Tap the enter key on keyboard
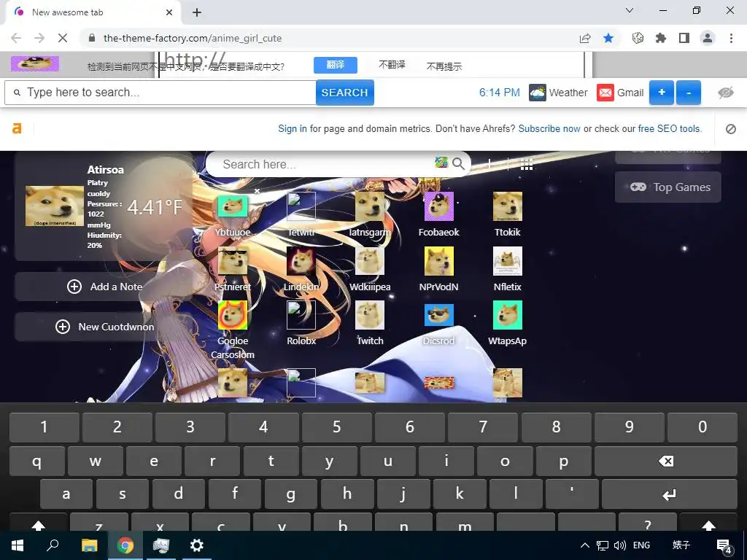 (x=670, y=494)
